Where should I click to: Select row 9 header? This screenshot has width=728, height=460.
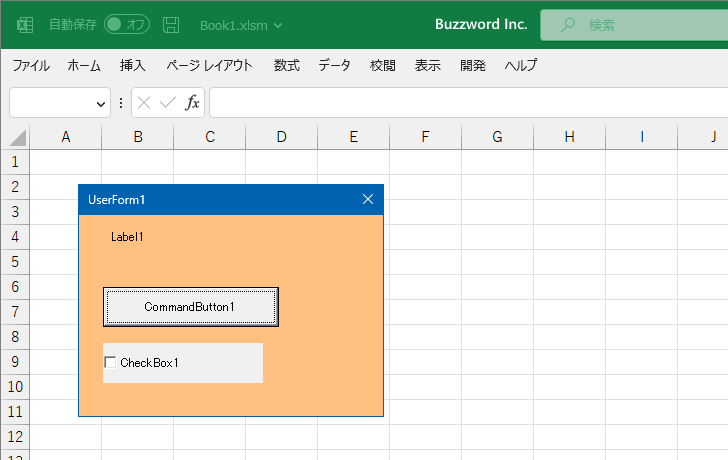tap(15, 362)
